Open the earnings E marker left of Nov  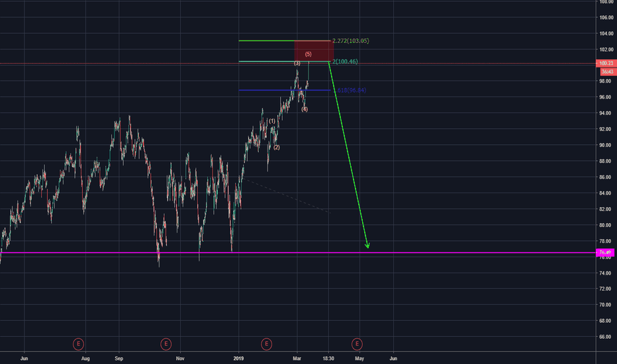click(166, 344)
